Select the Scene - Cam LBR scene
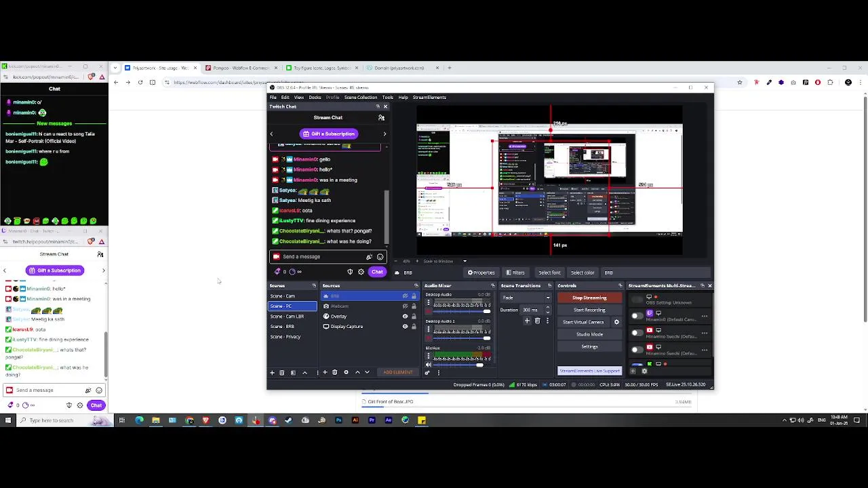868x488 pixels. click(x=292, y=317)
